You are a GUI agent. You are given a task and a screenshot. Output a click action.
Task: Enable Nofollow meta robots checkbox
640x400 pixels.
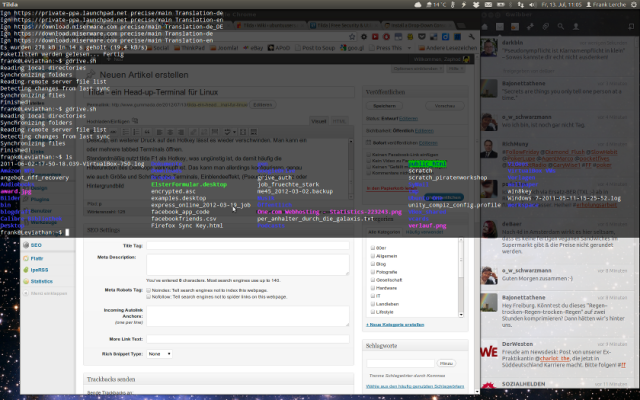point(148,297)
